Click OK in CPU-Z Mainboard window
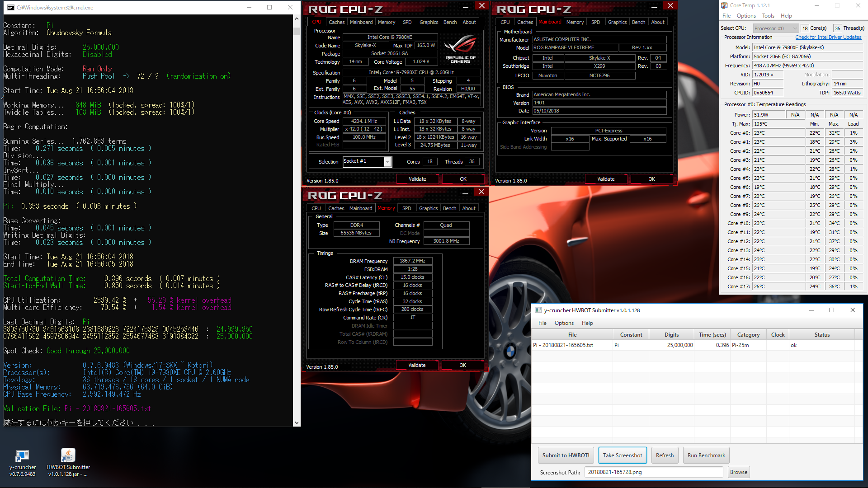Viewport: 868px width, 488px height. [651, 179]
